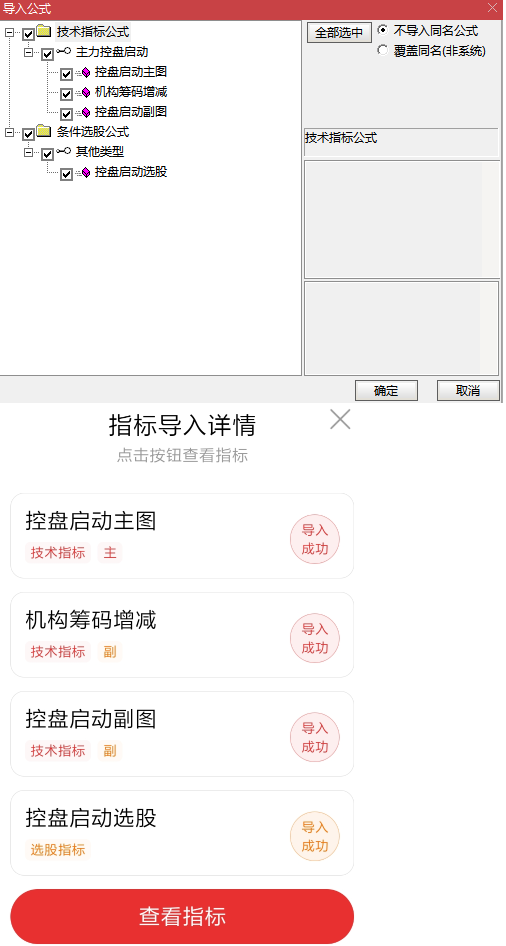Confirm import with the 确定 button
Screen dimensions: 506x946
tap(386, 390)
